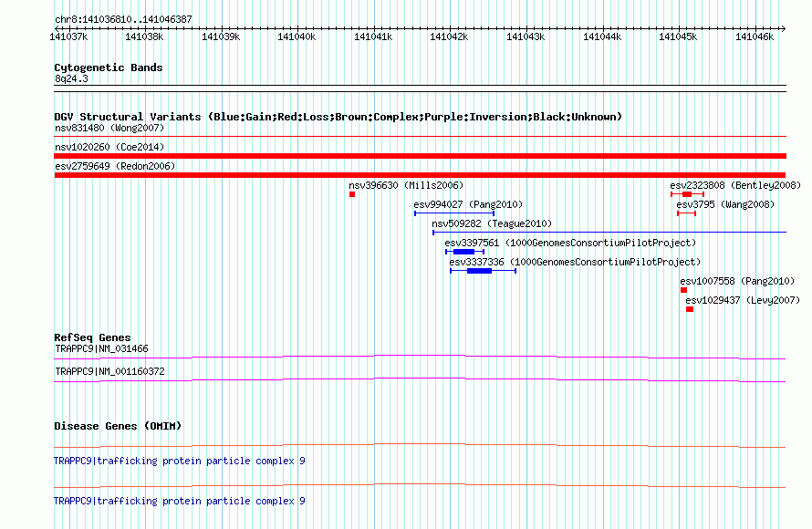The height and width of the screenshot is (529, 812).
Task: Click the nsv509282 (Teague2010) label
Action: (492, 223)
